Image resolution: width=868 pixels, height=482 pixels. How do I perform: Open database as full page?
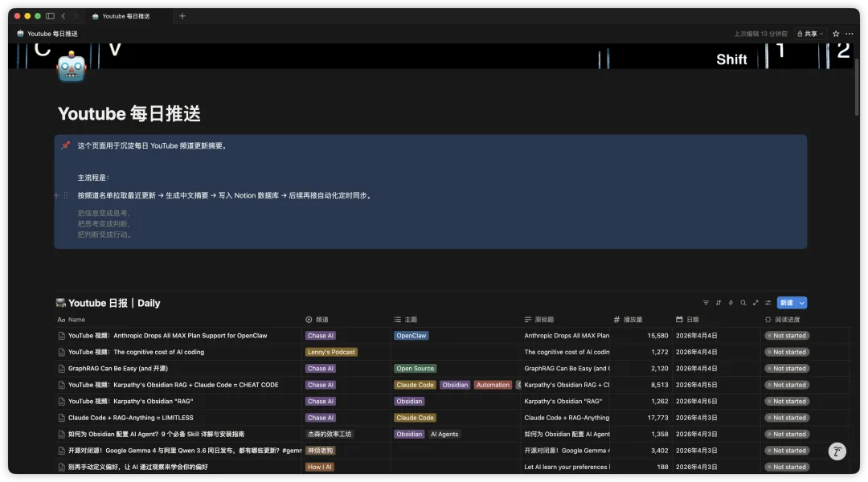[755, 303]
